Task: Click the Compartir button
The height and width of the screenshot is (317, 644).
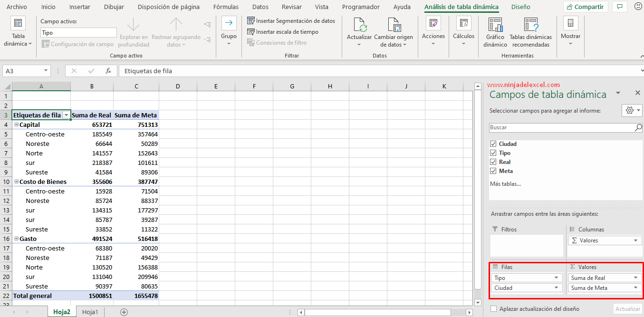Action: coord(585,7)
